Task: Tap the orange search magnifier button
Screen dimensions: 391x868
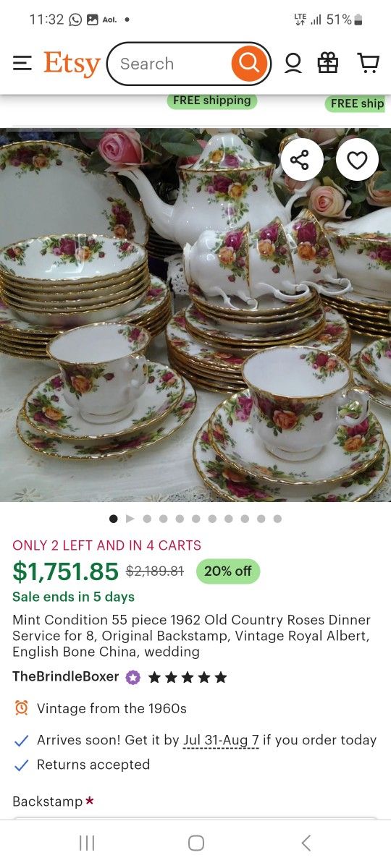Action: point(248,64)
